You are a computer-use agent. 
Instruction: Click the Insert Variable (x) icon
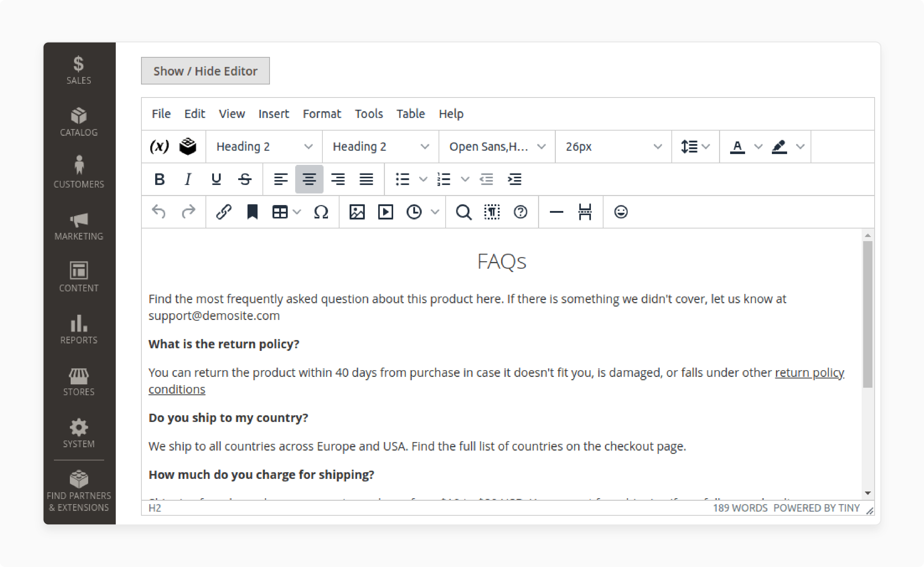[x=159, y=146]
